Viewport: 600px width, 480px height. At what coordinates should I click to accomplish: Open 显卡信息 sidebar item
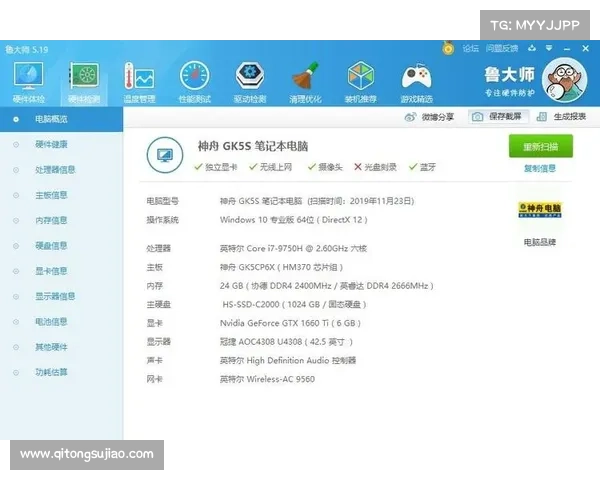[51, 271]
